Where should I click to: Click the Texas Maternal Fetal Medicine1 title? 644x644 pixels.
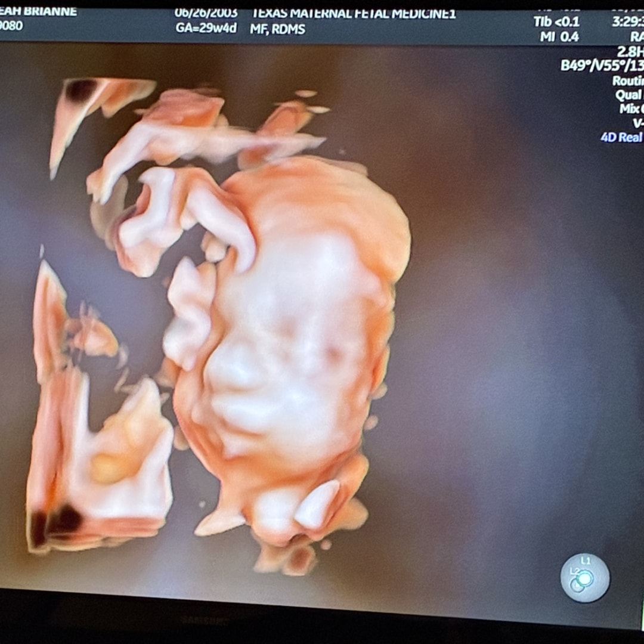(354, 13)
